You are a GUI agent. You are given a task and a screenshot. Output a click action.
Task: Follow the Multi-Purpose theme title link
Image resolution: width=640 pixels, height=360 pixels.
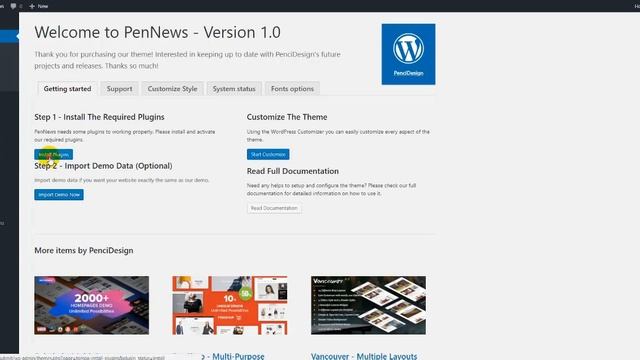[x=233, y=356]
